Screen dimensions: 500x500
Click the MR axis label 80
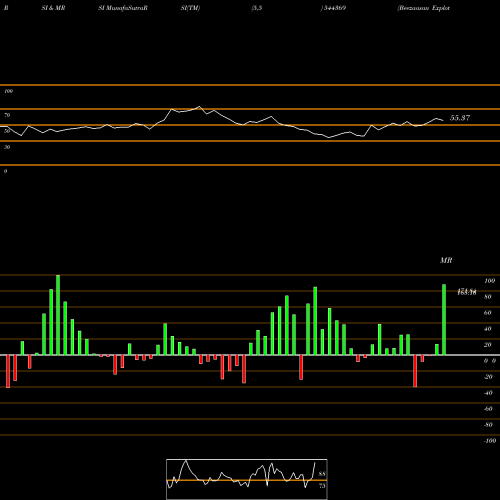488,297
